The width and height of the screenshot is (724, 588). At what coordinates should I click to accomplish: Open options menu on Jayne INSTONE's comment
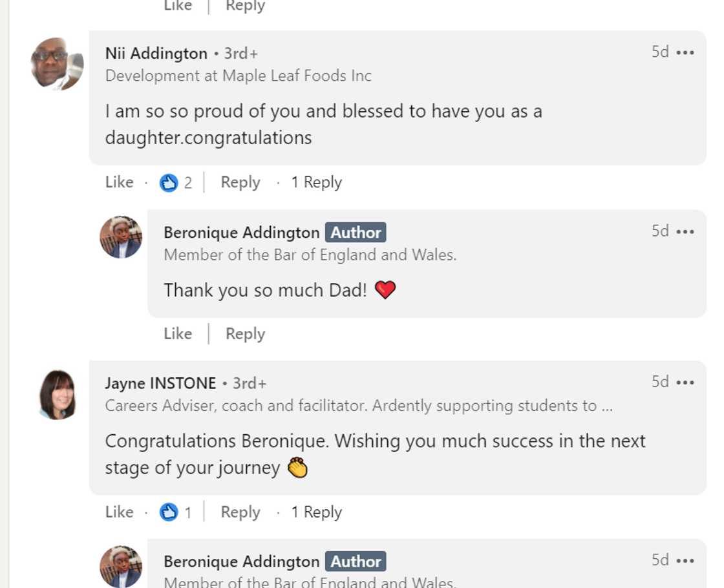pyautogui.click(x=685, y=381)
